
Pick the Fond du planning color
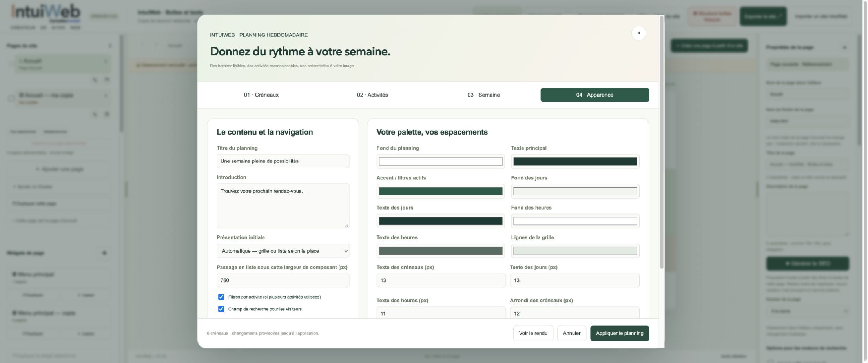click(x=440, y=162)
